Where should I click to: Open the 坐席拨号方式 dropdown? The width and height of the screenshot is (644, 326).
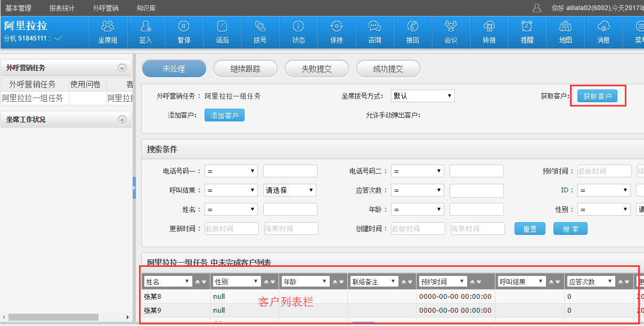tap(422, 96)
